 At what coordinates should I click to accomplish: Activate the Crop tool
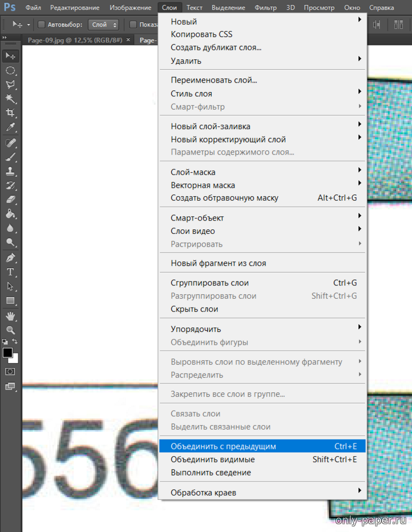(x=11, y=113)
